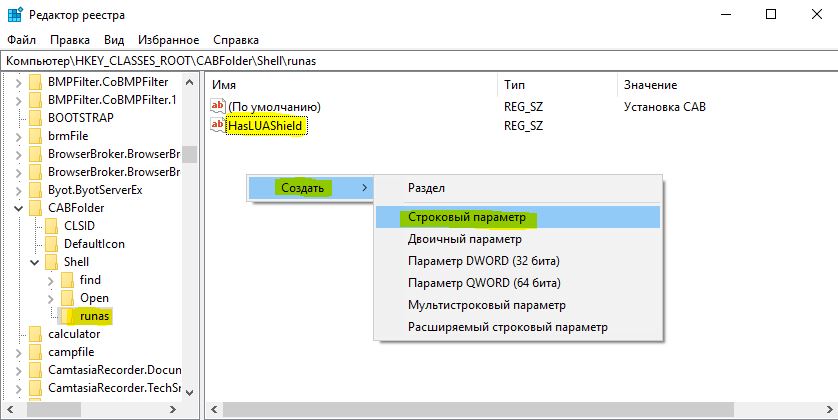Image resolution: width=838 pixels, height=420 pixels.
Task: Open the Справка menu
Action: [x=236, y=40]
